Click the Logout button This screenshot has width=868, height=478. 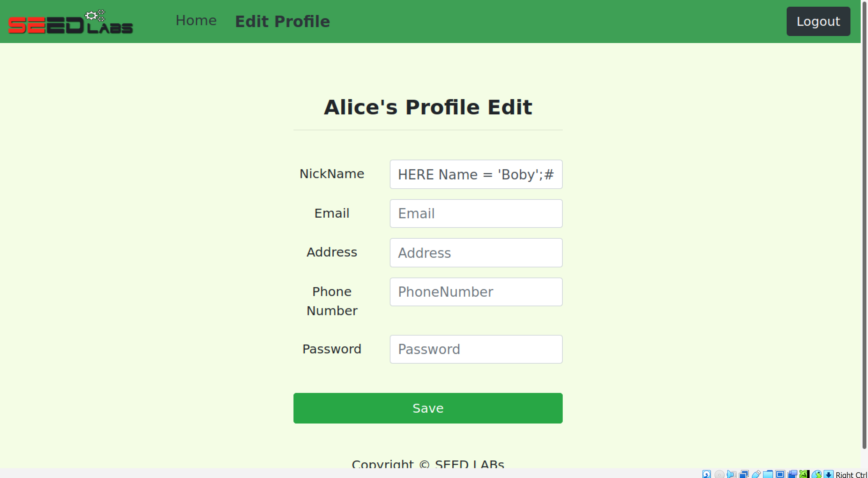tap(819, 21)
